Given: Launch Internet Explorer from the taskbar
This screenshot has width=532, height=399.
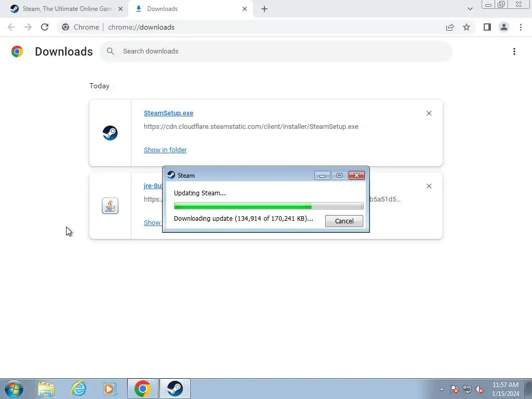Looking at the screenshot, I should (79, 389).
